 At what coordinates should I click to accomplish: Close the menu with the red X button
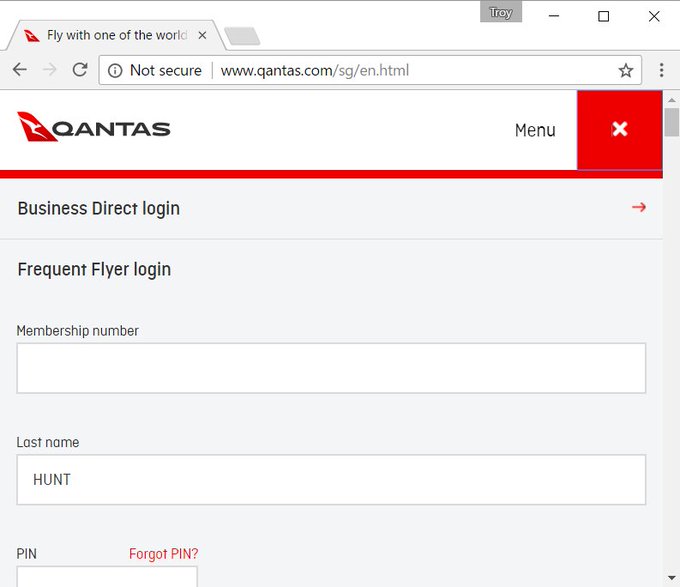point(619,130)
